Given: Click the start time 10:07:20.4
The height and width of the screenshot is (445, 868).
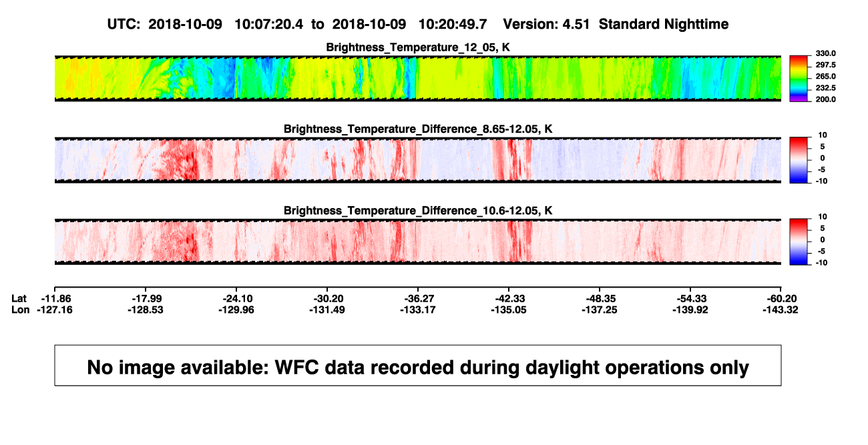Looking at the screenshot, I should 268,24.
